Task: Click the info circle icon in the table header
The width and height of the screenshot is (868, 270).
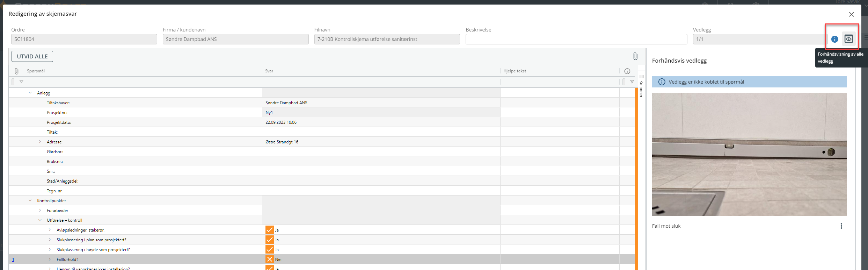Action: coord(627,71)
